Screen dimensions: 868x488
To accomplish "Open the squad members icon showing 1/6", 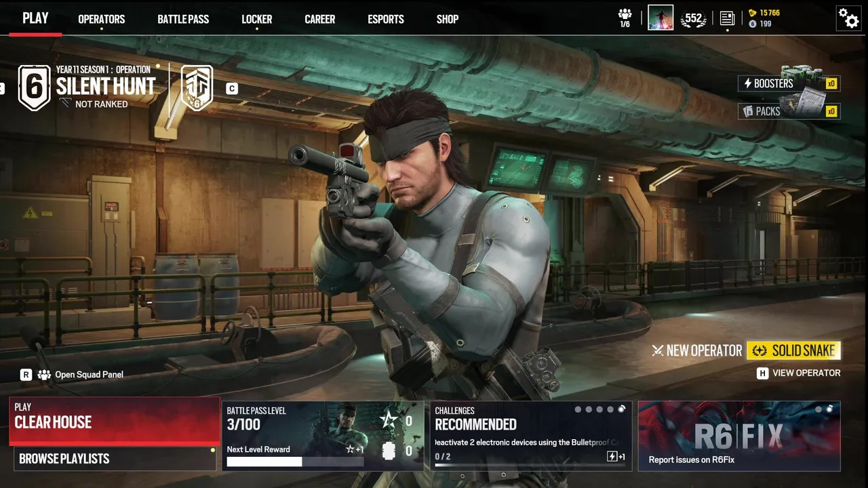I will click(x=625, y=18).
